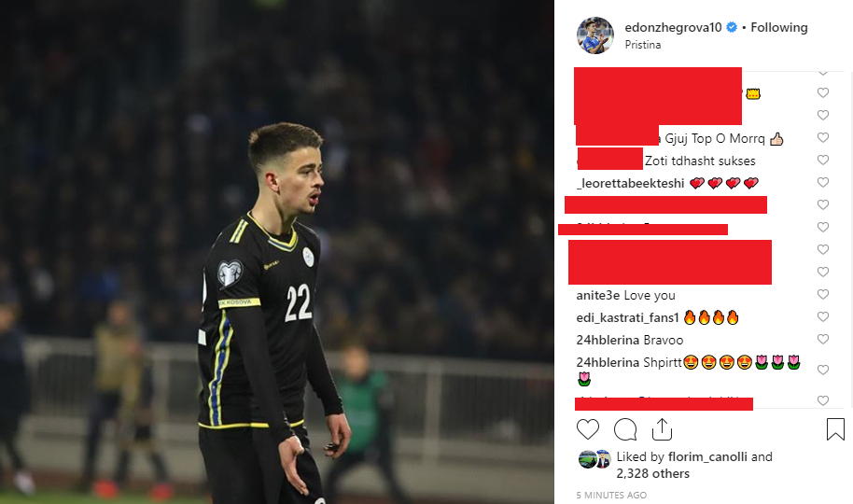Like 24hblerina's "Bravoo" comment
This screenshot has width=853, height=504.
pos(823,339)
